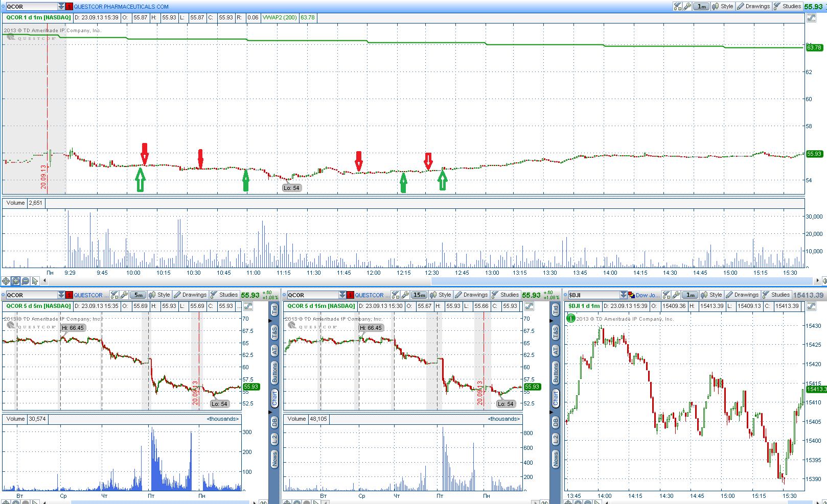Image resolution: width=827 pixels, height=504 pixels.
Task: Expand symbol dropdown in 15m QCOR chart
Action: click(342, 295)
